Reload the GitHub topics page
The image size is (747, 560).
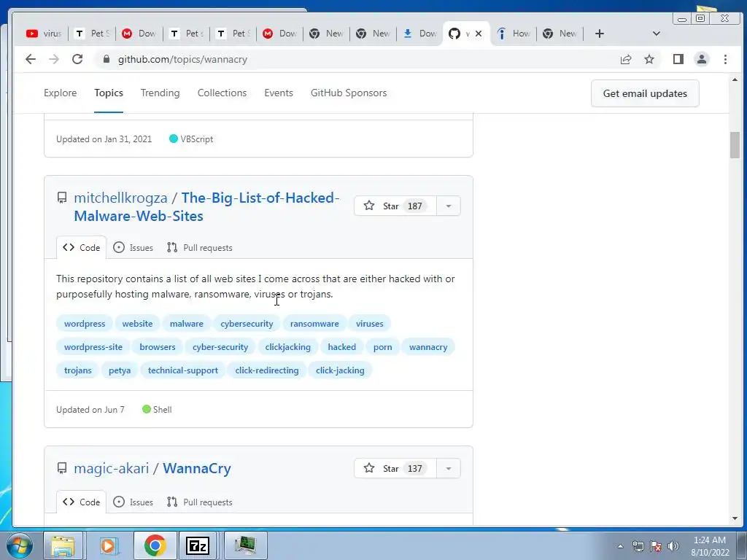tap(77, 59)
